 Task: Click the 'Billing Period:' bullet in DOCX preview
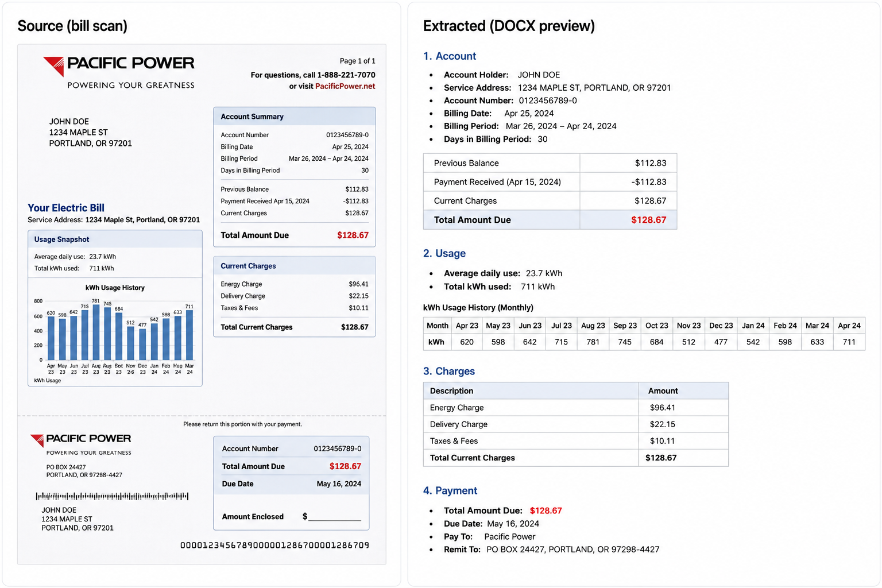click(530, 126)
